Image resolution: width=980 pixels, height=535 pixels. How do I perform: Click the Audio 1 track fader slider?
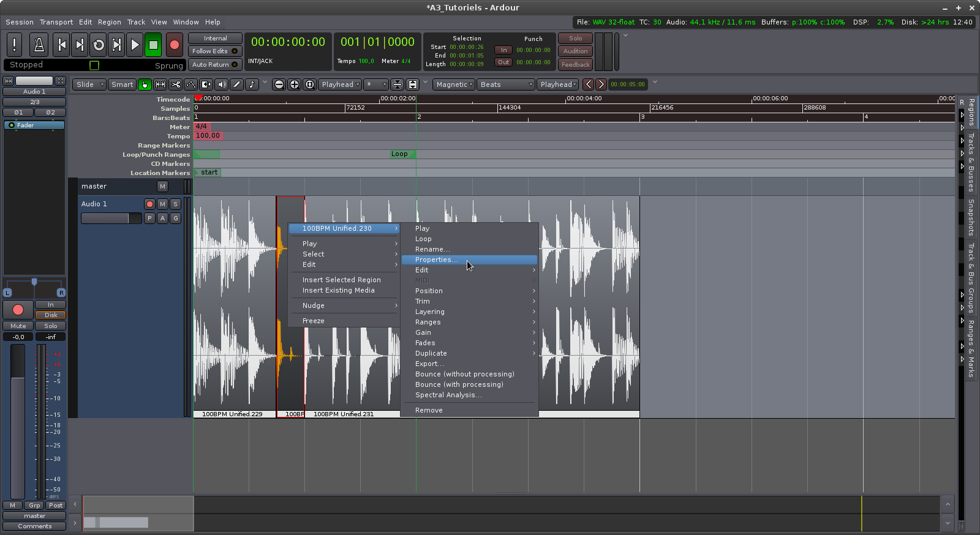pyautogui.click(x=111, y=219)
